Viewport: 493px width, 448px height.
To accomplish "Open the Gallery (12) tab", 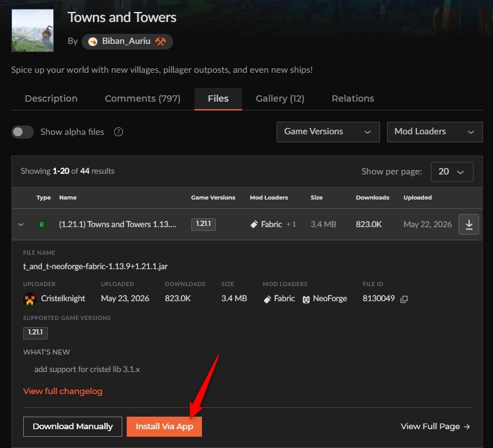I will (x=280, y=99).
